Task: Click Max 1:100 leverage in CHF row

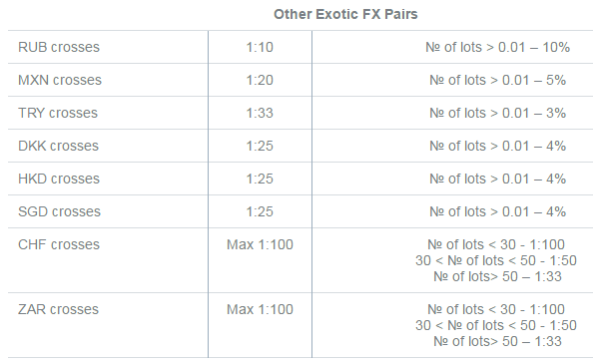Action: pyautogui.click(x=260, y=244)
